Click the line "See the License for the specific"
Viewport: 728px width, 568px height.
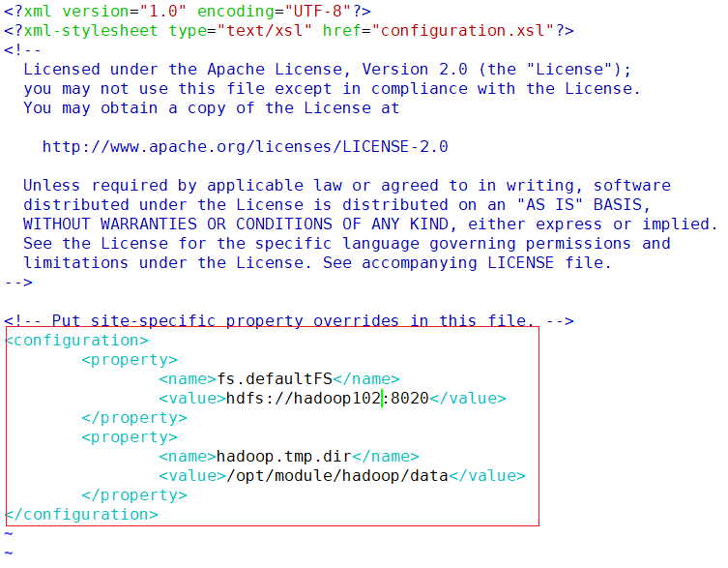347,244
